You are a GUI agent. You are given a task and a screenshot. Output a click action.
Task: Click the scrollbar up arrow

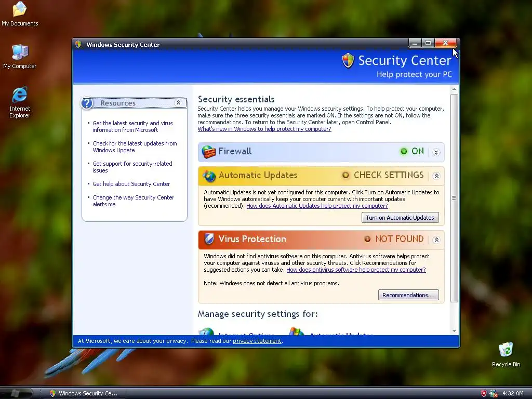tap(454, 89)
